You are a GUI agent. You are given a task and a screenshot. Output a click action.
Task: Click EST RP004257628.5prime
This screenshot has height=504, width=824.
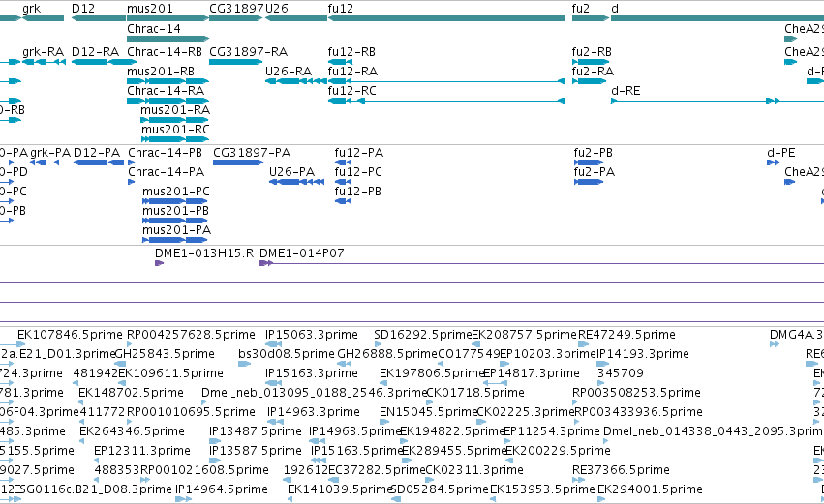(192, 335)
